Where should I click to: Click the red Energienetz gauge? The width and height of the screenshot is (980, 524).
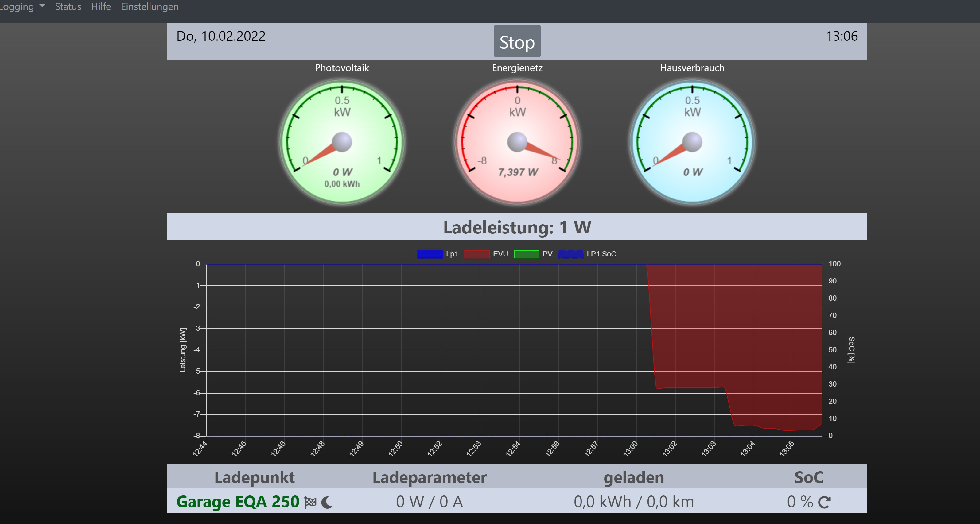pos(517,142)
